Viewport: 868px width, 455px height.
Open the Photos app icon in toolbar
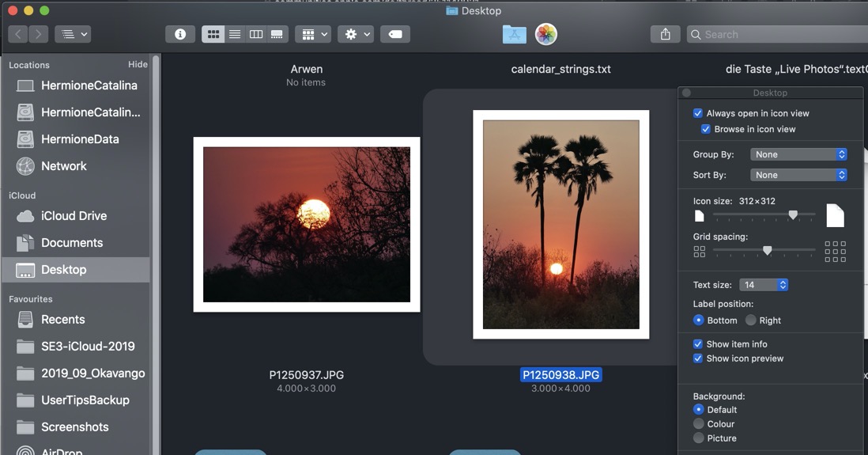pos(545,34)
